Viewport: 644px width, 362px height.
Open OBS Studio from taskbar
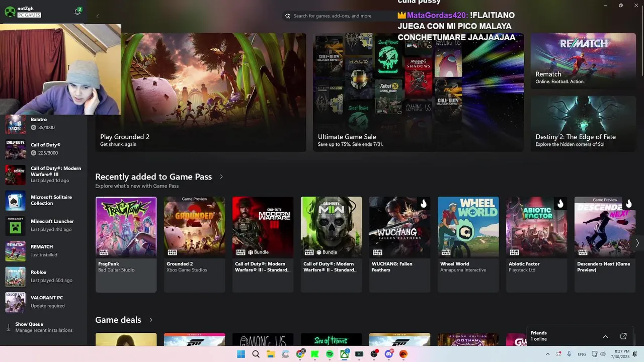click(374, 354)
